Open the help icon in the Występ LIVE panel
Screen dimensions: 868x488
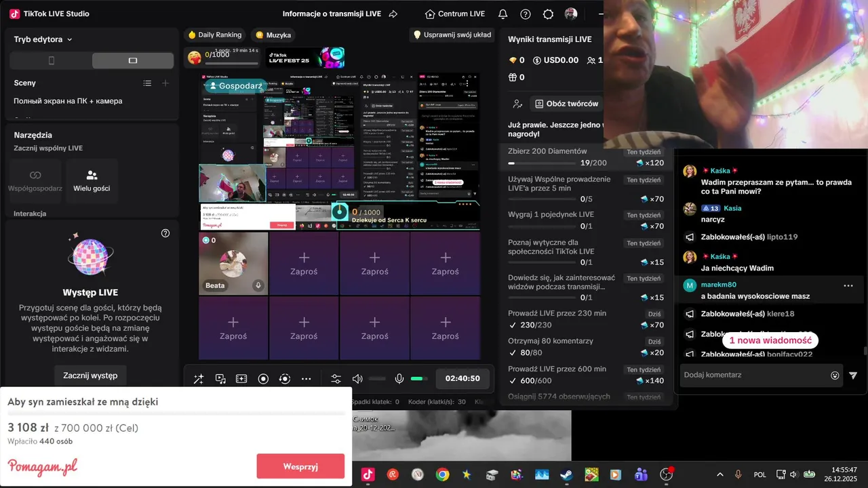click(165, 233)
